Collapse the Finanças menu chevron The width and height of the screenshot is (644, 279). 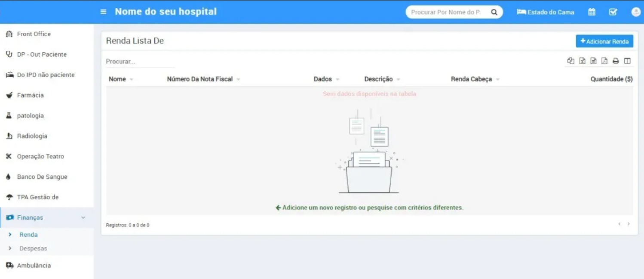click(x=83, y=218)
